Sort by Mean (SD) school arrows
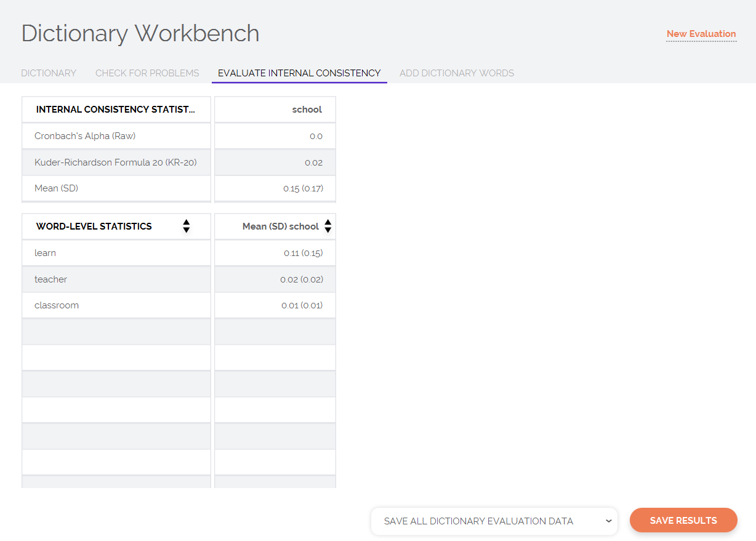Screen dimensions: 756x541 tap(328, 226)
